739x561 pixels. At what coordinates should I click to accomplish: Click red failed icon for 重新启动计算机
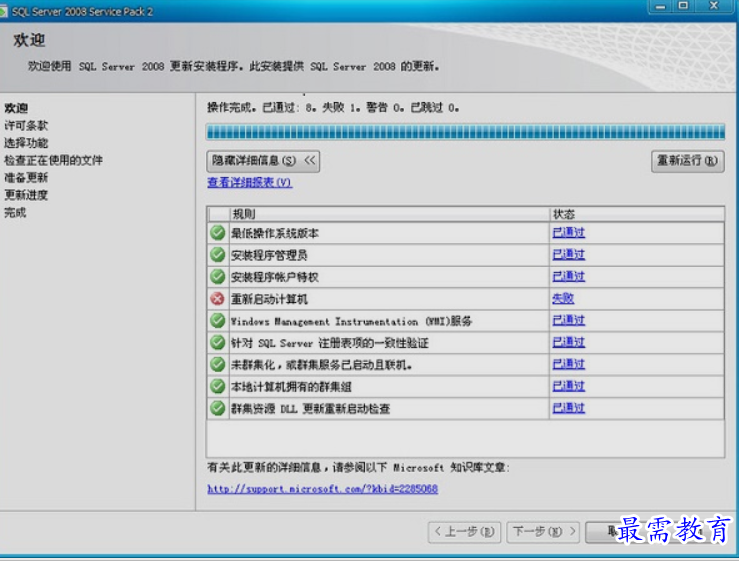point(217,299)
